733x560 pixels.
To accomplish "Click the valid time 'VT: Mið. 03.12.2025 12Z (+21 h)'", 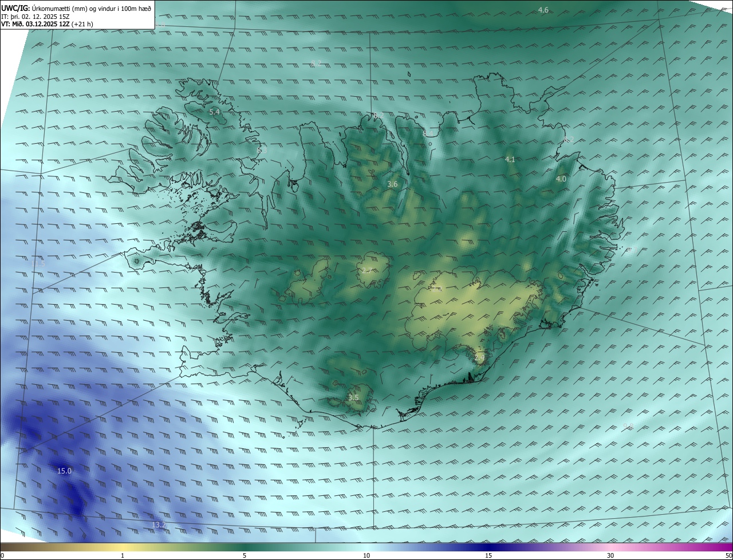I will pyautogui.click(x=47, y=24).
